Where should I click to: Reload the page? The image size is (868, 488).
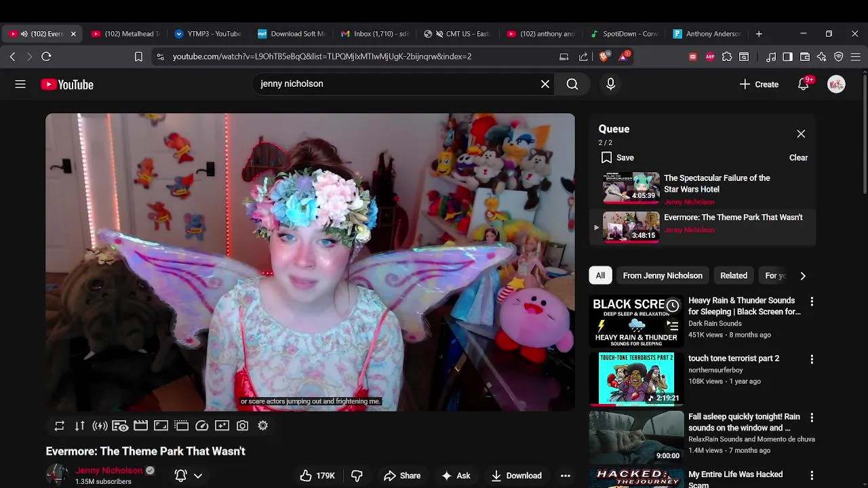pos(46,57)
